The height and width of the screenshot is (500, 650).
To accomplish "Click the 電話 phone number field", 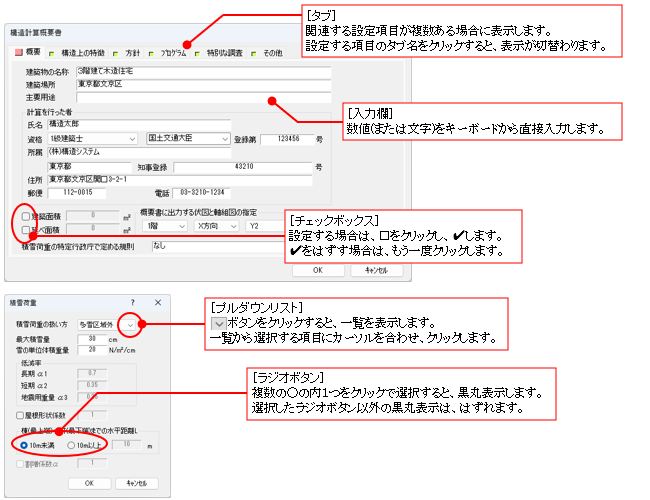I will pos(201,193).
